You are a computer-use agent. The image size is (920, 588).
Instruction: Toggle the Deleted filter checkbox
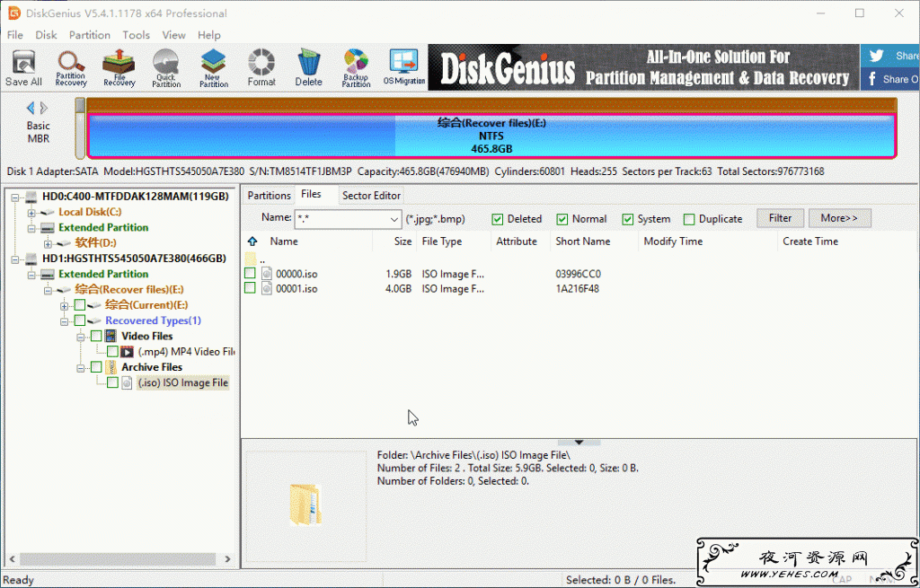pos(498,219)
